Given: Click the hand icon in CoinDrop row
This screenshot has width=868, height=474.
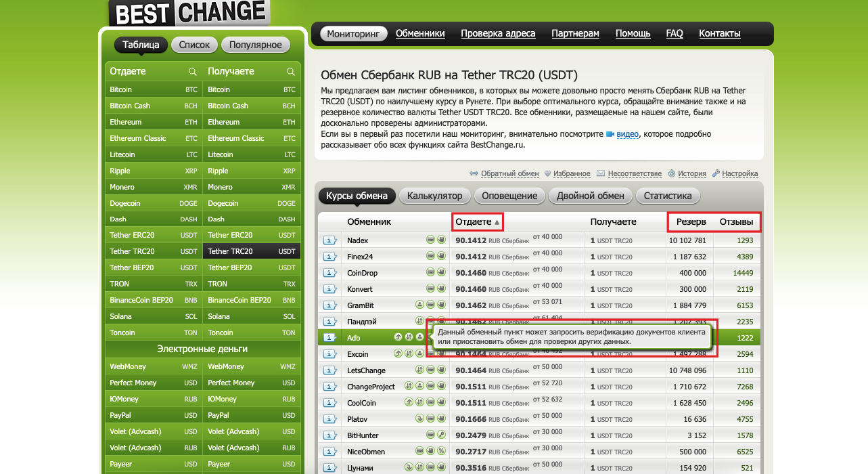Looking at the screenshot, I should pos(441,273).
